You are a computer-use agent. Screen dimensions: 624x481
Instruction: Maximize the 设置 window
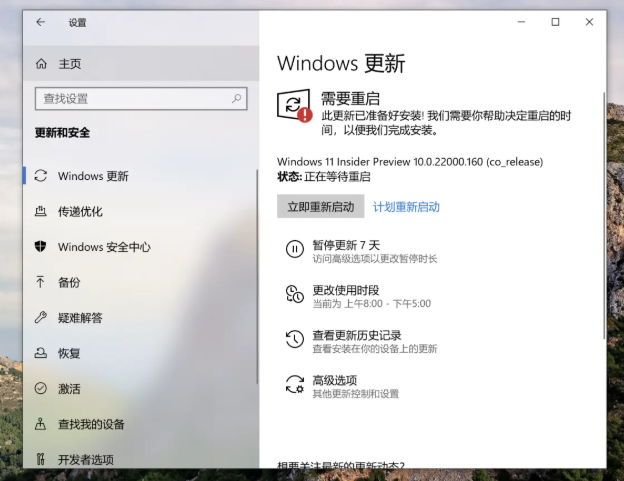click(555, 22)
